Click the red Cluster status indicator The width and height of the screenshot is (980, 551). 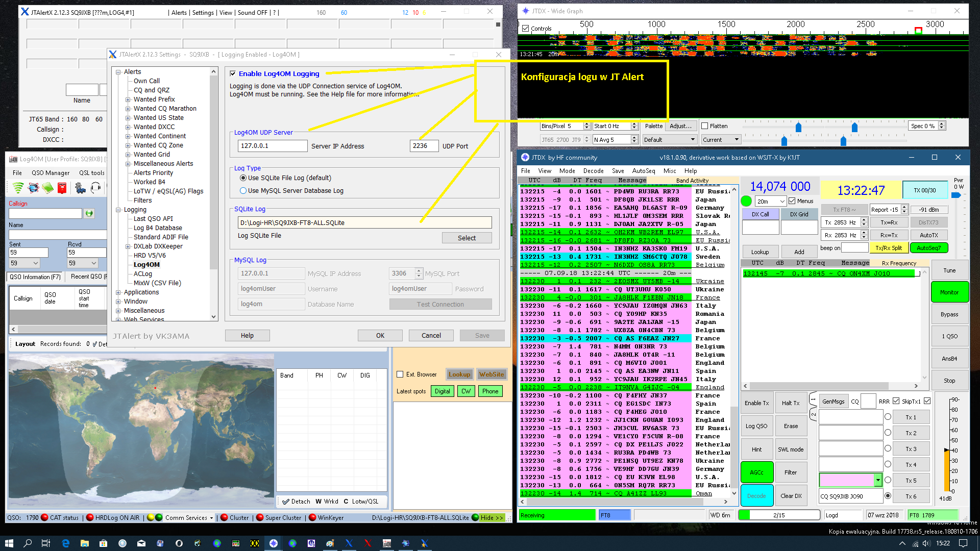tap(224, 517)
